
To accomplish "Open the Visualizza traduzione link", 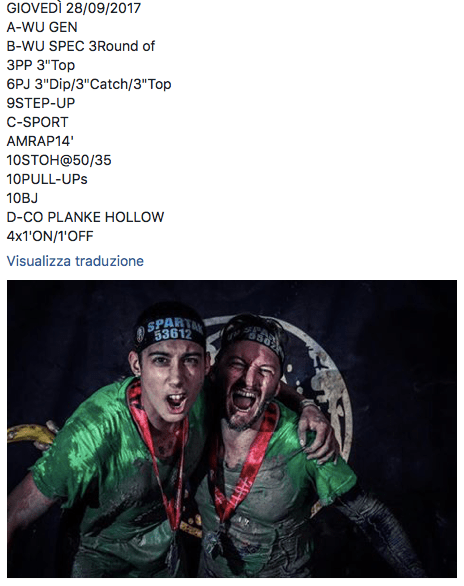I will [75, 261].
